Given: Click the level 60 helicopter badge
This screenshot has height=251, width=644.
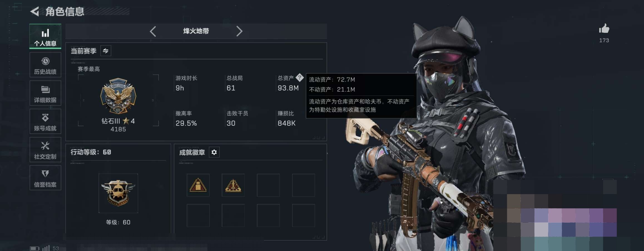Looking at the screenshot, I should (118, 193).
